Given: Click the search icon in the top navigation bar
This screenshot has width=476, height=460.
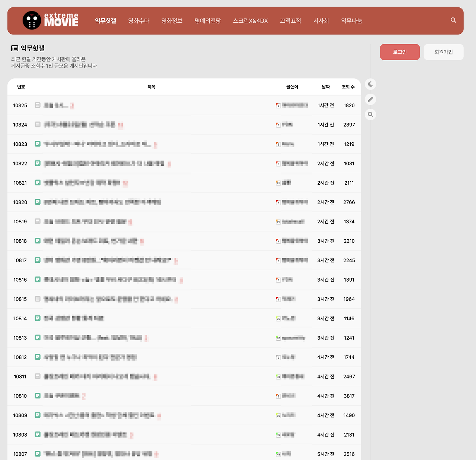Looking at the screenshot, I should [453, 20].
